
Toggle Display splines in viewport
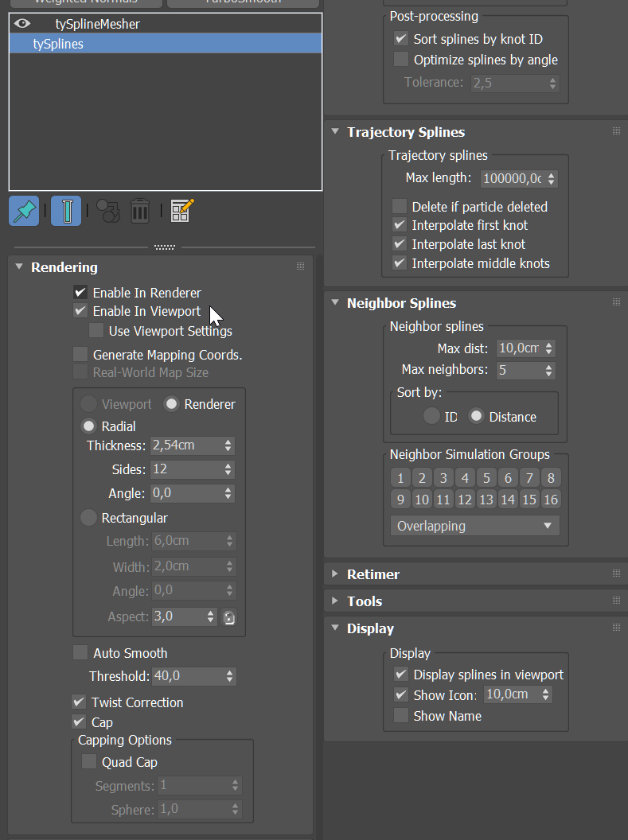[x=401, y=674]
